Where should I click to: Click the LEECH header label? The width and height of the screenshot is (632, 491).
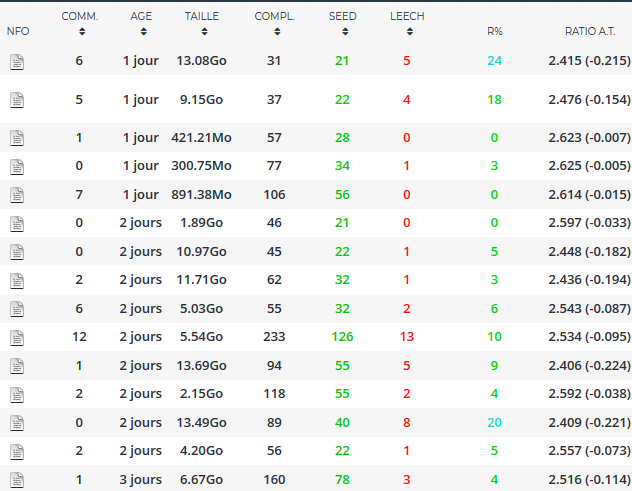coord(407,16)
